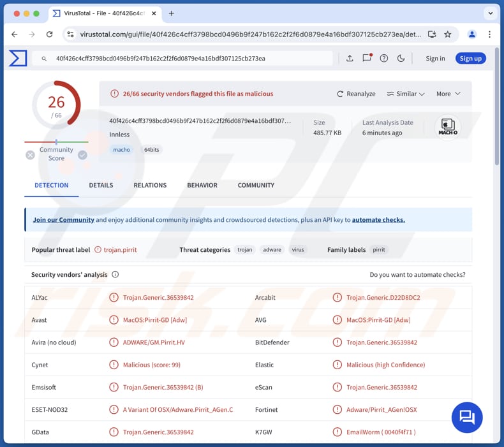Click alert icon for ALYac detection
This screenshot has height=447, width=504.
click(114, 297)
